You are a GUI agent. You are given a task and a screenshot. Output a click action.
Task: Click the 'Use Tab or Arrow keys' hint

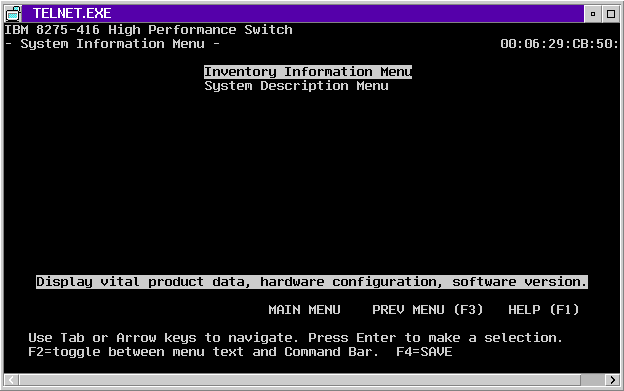295,338
